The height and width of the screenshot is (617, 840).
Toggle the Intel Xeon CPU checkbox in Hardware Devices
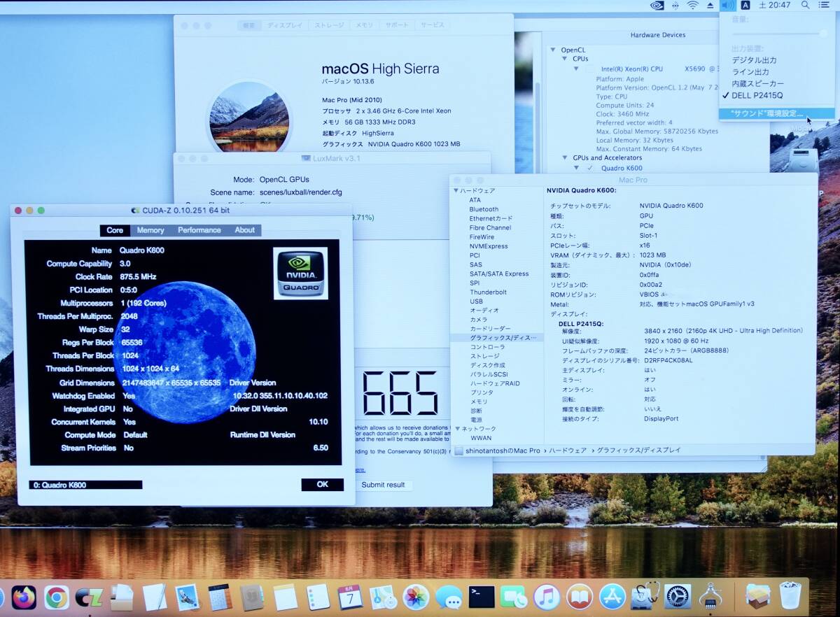point(591,69)
